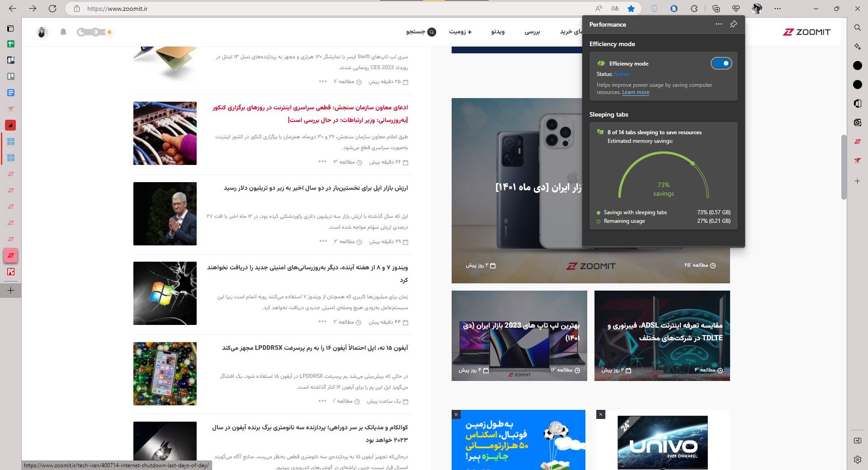
Task: View site information via the lock icon
Action: click(77, 9)
